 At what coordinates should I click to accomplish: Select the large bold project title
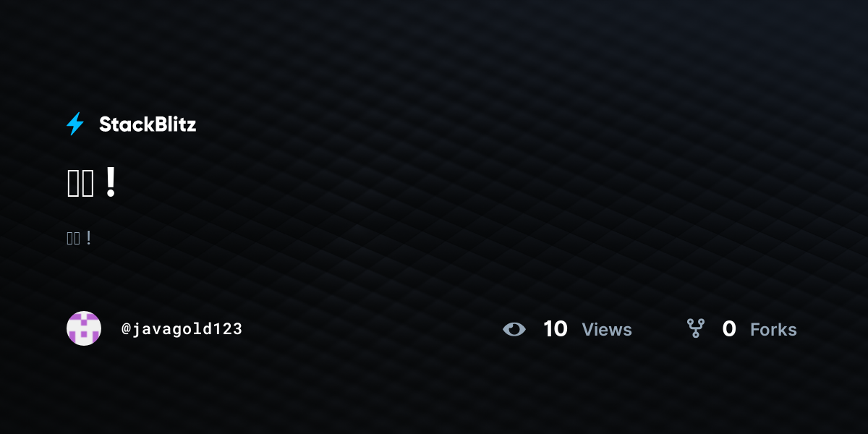tap(91, 183)
